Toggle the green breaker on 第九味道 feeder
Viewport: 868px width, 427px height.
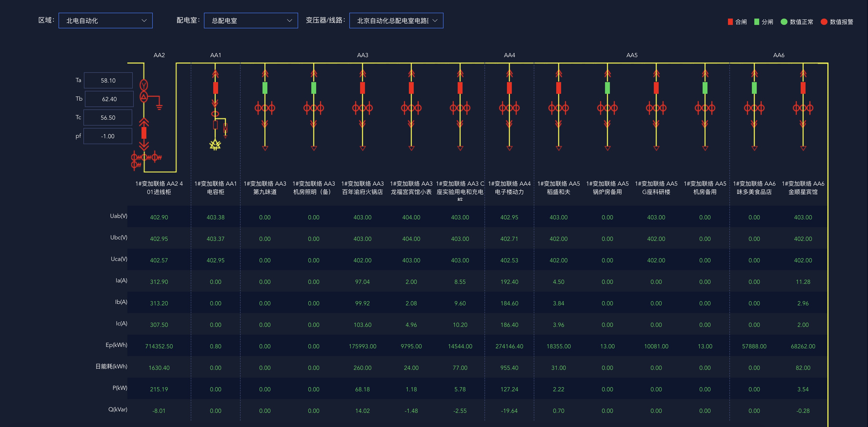click(265, 88)
